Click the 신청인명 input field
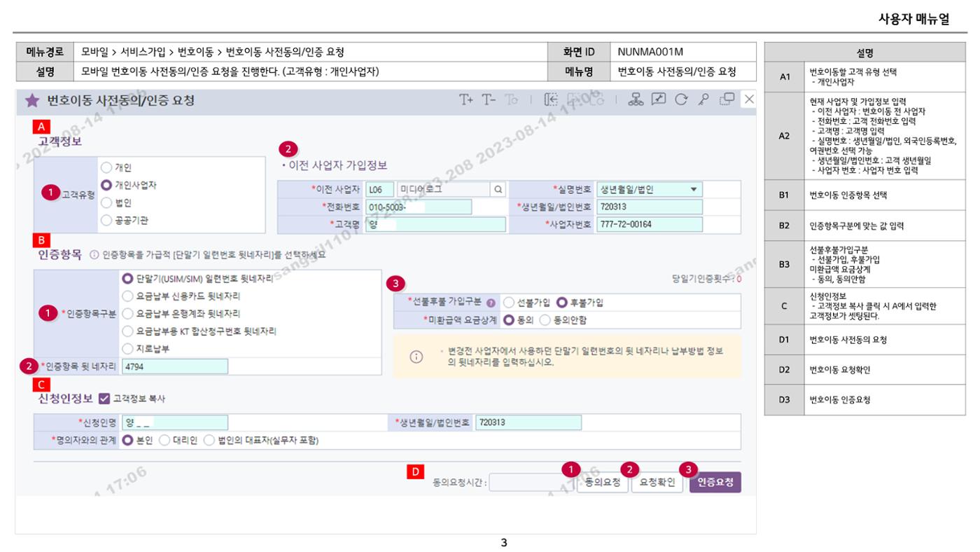Viewport: 980px width, 552px height. click(175, 422)
